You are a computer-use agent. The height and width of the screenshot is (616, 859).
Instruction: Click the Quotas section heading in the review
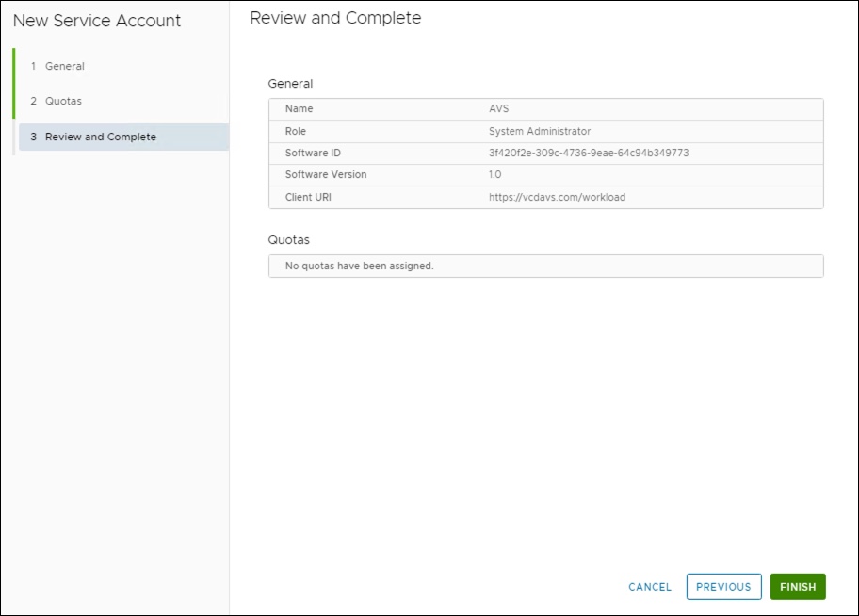(x=289, y=240)
